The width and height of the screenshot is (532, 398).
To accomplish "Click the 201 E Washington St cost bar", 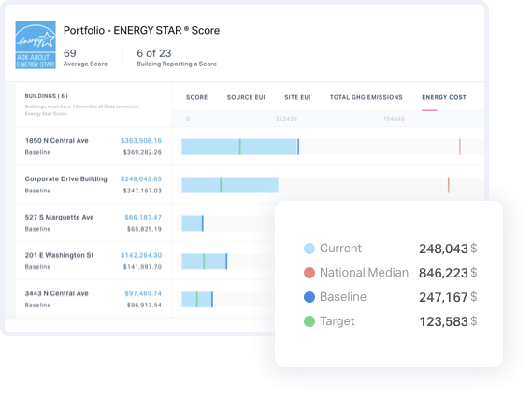I will click(204, 262).
